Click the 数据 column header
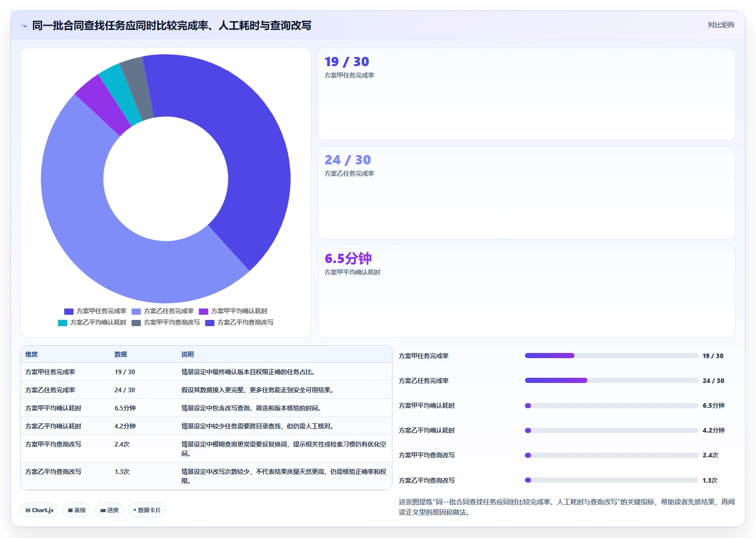Image resolution: width=756 pixels, height=538 pixels. (120, 355)
